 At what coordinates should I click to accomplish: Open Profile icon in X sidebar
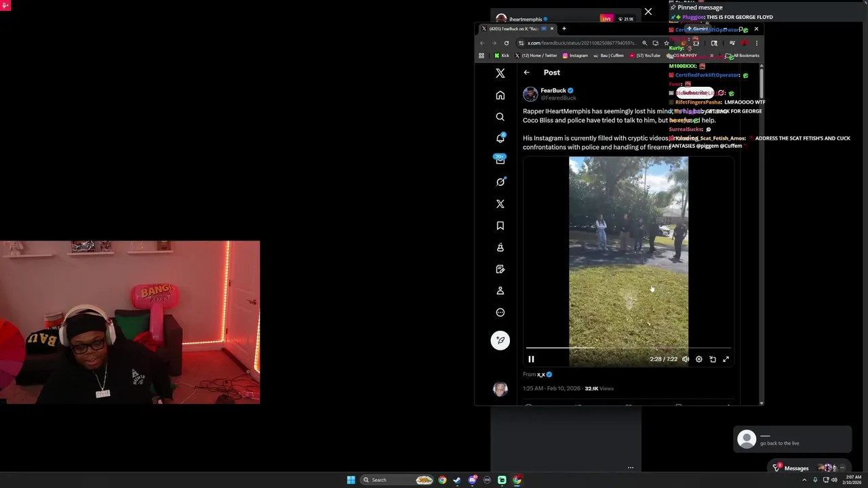click(x=500, y=291)
